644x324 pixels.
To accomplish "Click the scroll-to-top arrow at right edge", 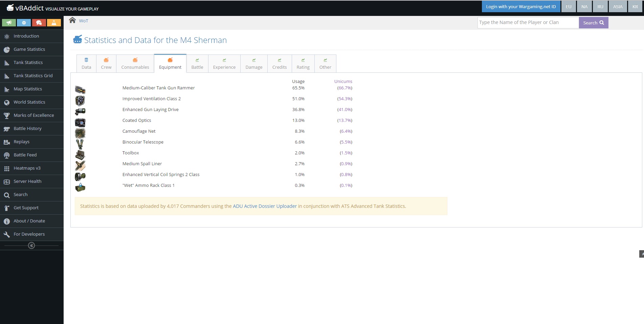I will tap(641, 254).
